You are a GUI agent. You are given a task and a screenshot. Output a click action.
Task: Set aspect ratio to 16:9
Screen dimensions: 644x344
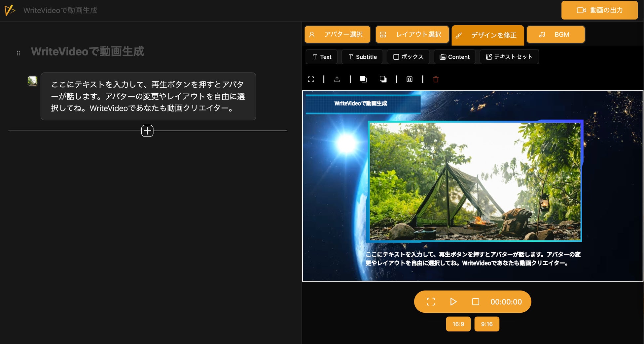coord(458,324)
